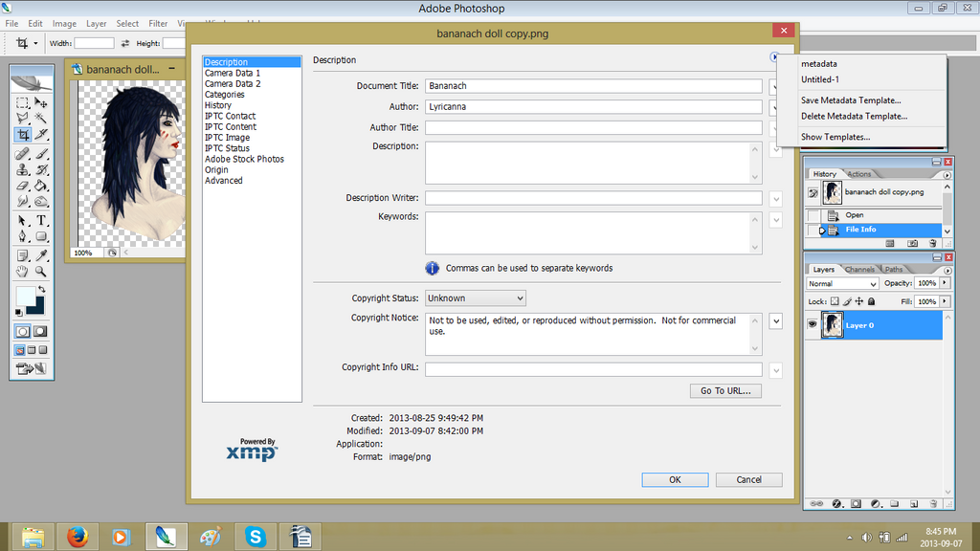Open the Fill slider arrow

click(945, 301)
